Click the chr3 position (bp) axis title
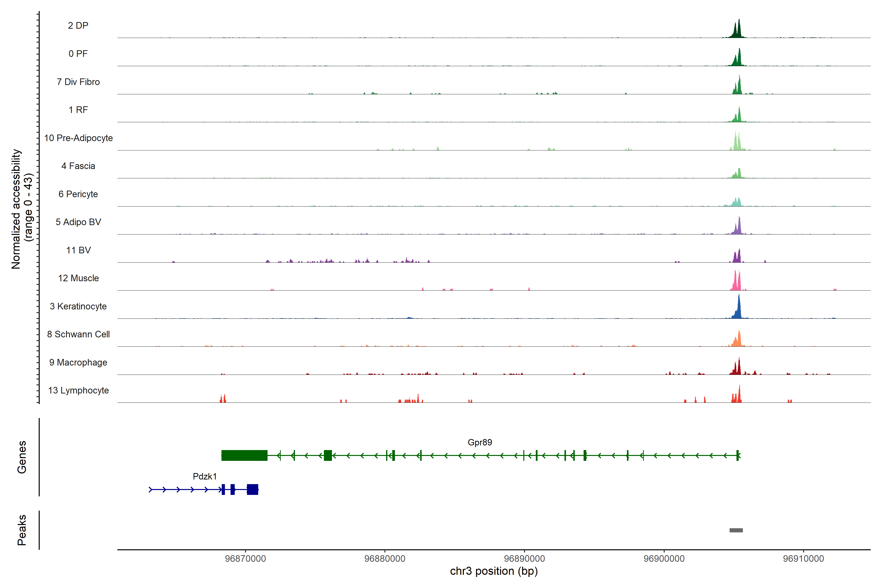882x588 pixels. [x=493, y=571]
